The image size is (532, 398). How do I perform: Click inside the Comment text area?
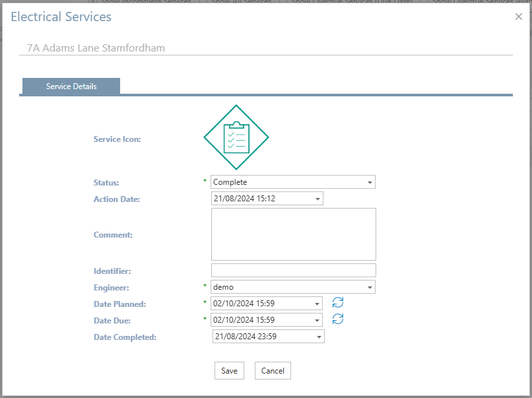[293, 234]
